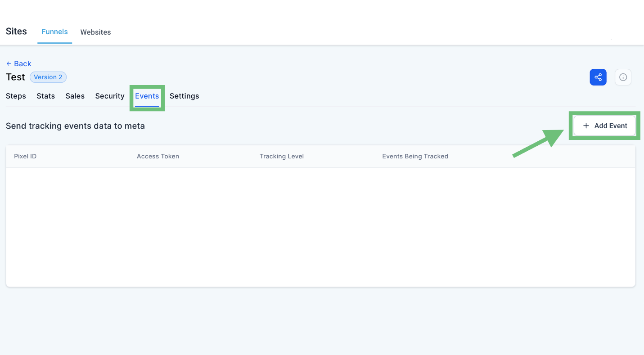Click the Pixel ID column header
Image resolution: width=644 pixels, height=355 pixels.
25,156
